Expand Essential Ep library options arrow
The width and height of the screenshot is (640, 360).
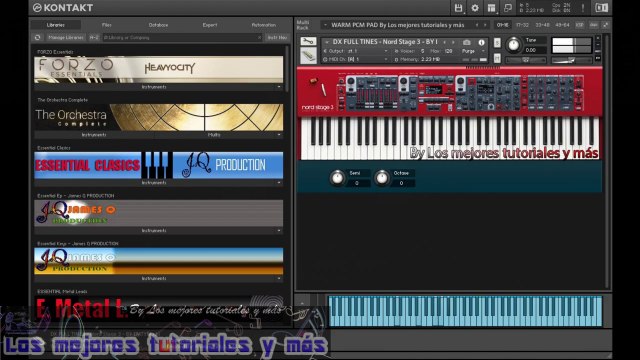279,231
